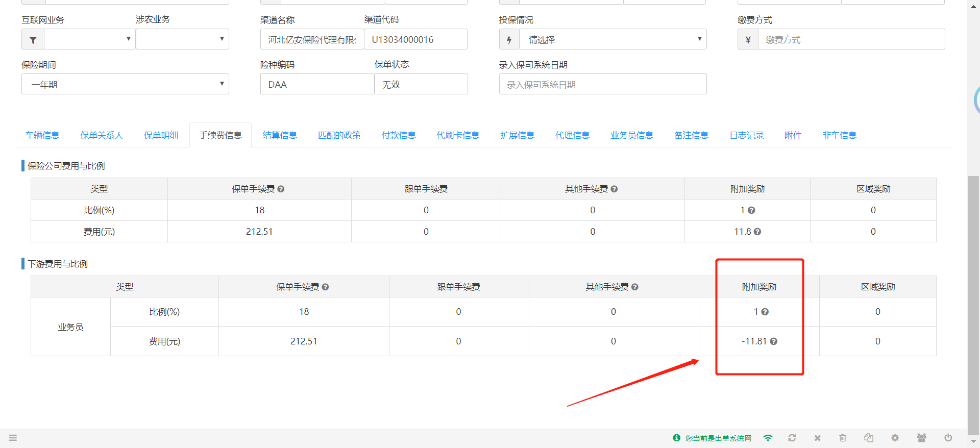Click the help icon beside the value 11.8

coord(757,232)
